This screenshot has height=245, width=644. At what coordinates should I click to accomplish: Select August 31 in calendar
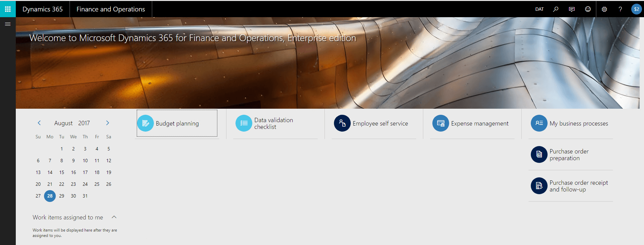[85, 196]
